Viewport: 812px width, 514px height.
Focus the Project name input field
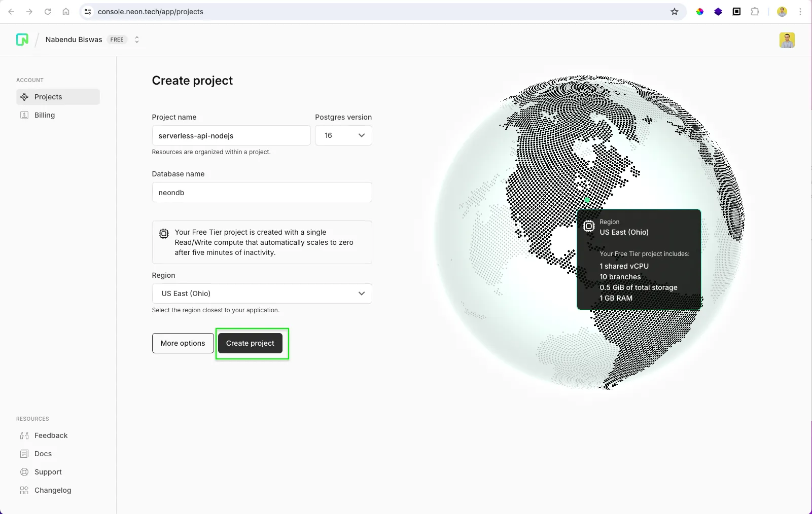pyautogui.click(x=231, y=135)
